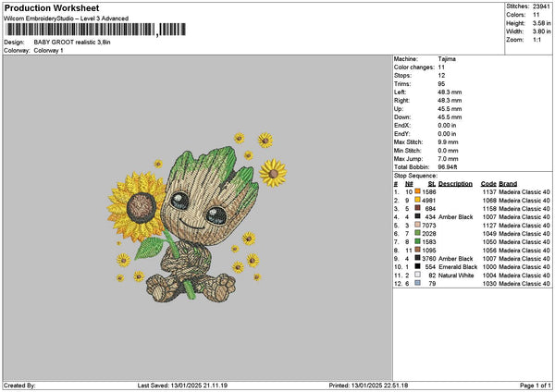Click the Colorway 1 value
This screenshot has width=555, height=392.
pyautogui.click(x=48, y=51)
